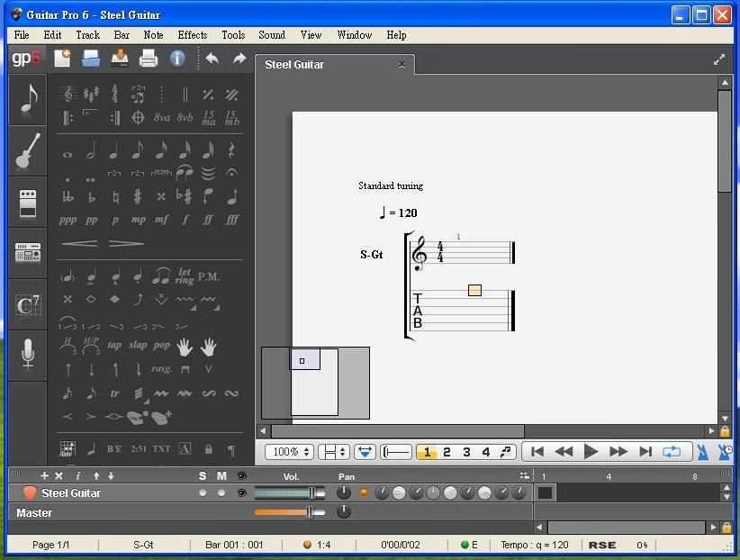
Task: Add the crescendo hairpin
Action: pyautogui.click(x=79, y=244)
